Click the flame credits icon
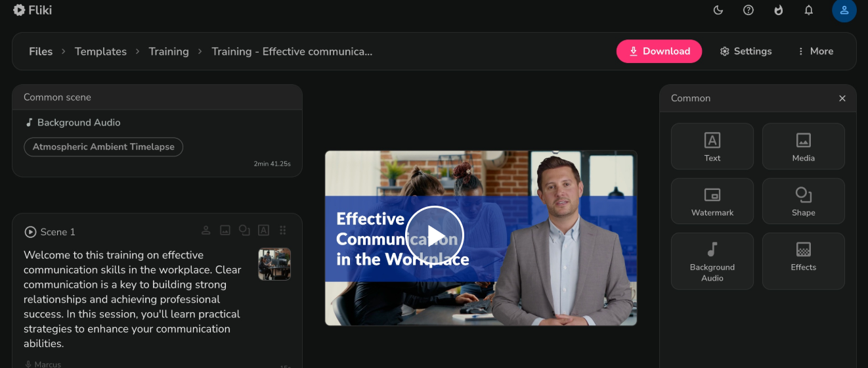Viewport: 868px width, 368px height. click(x=779, y=10)
